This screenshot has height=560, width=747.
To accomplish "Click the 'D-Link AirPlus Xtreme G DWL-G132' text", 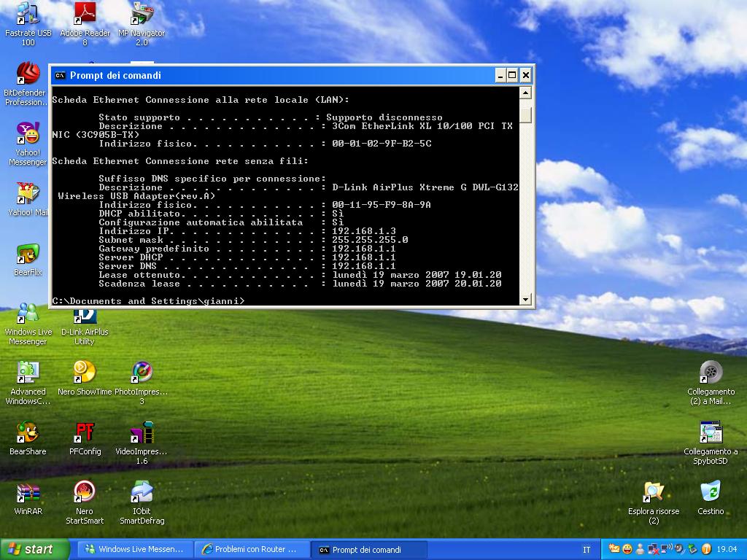I will pos(425,187).
